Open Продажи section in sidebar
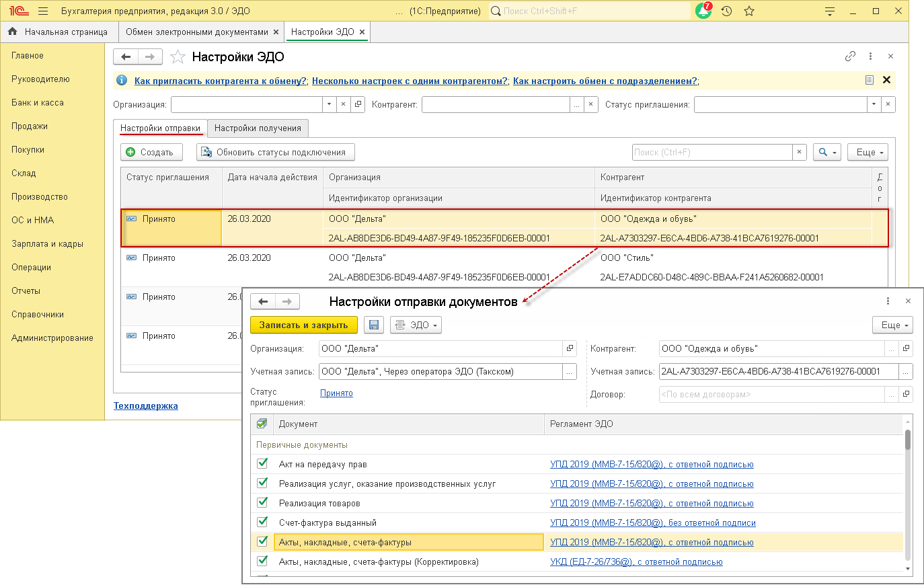 coord(30,126)
